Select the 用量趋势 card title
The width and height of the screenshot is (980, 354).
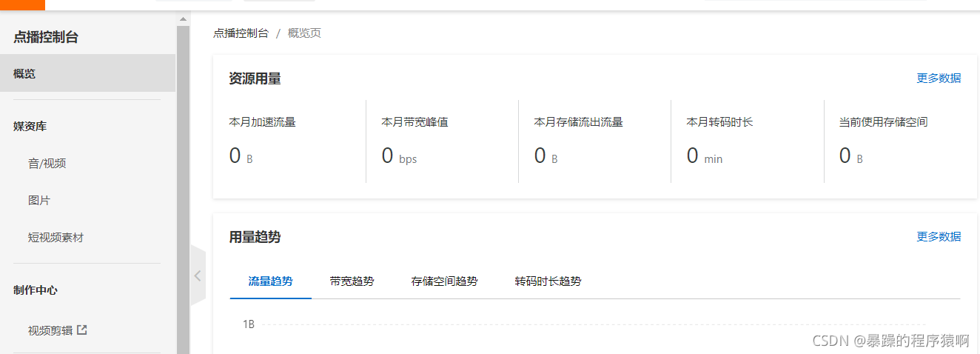(x=255, y=236)
